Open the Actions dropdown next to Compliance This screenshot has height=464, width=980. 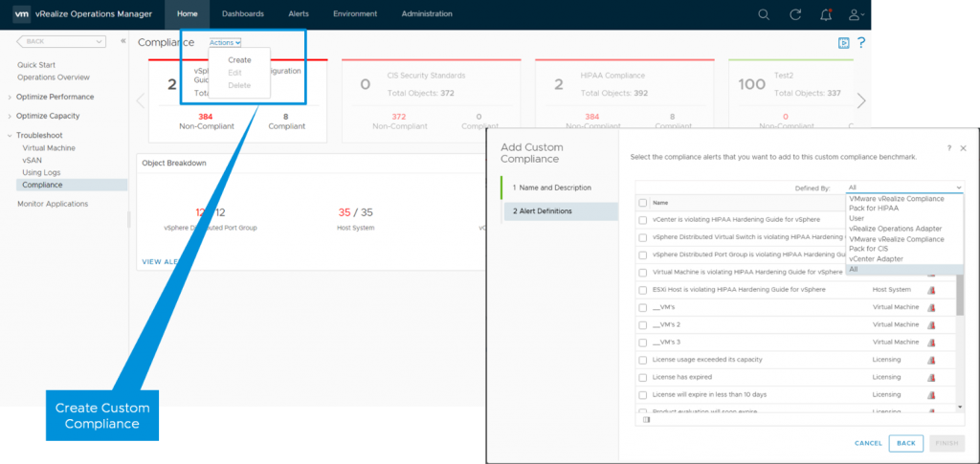pos(225,42)
